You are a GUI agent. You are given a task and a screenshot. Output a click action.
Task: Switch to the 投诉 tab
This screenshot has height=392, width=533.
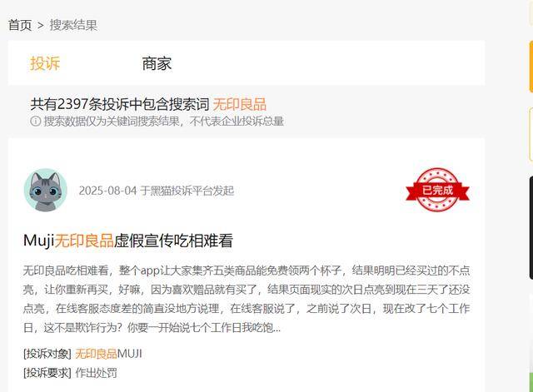45,63
